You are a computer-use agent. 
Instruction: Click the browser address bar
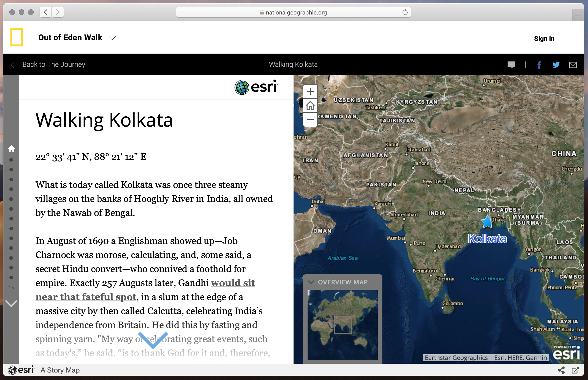[293, 12]
